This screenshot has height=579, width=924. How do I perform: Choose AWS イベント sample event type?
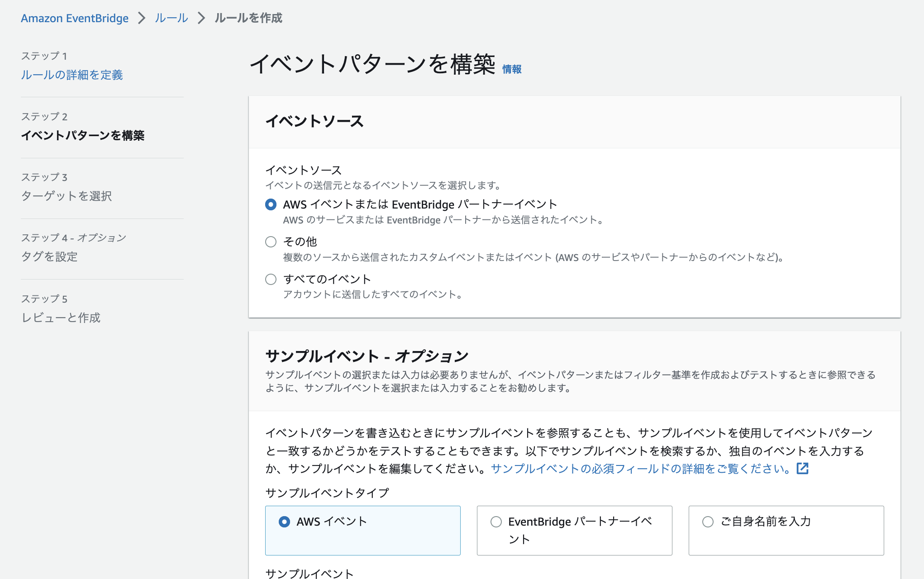363,531
